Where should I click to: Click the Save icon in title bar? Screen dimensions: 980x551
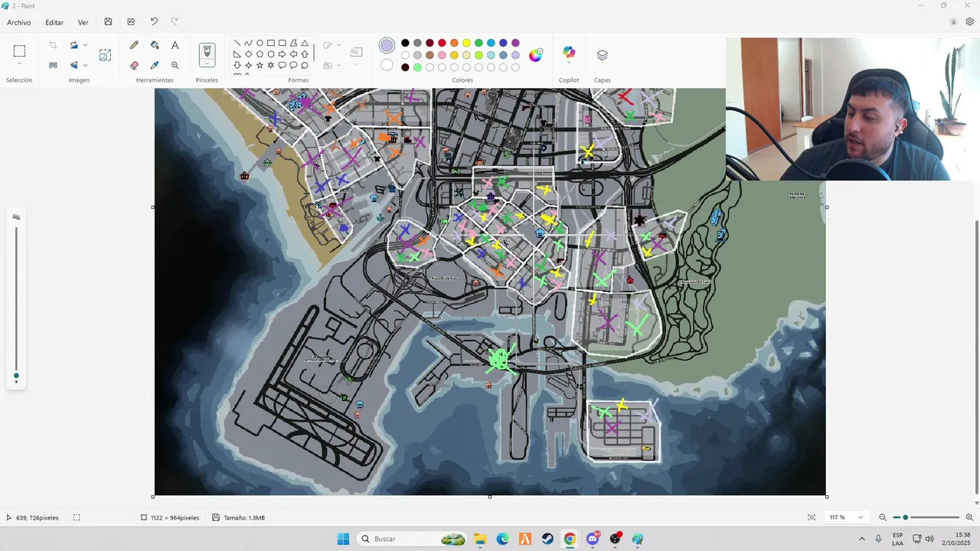pos(108,22)
